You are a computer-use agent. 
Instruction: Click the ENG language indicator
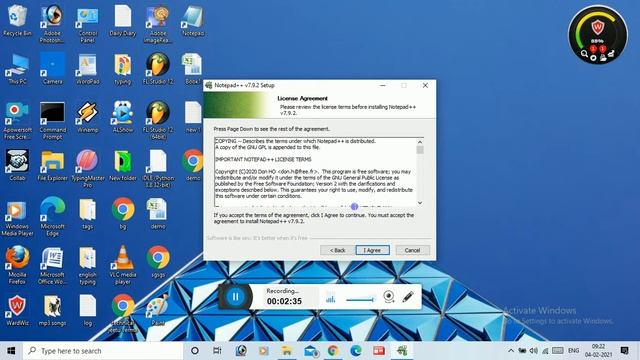[573, 351]
